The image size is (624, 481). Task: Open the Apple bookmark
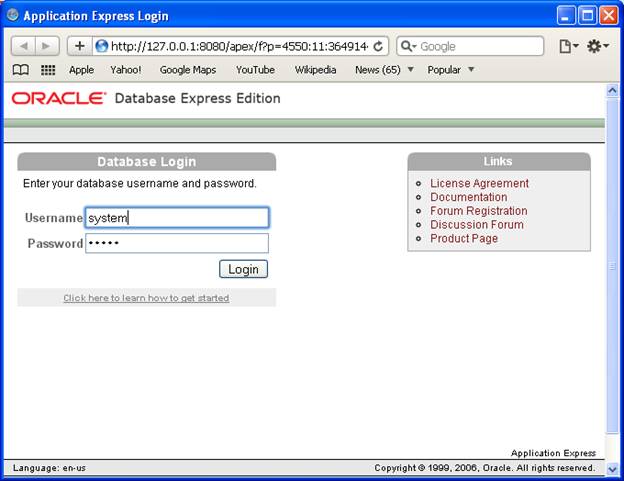pyautogui.click(x=81, y=70)
